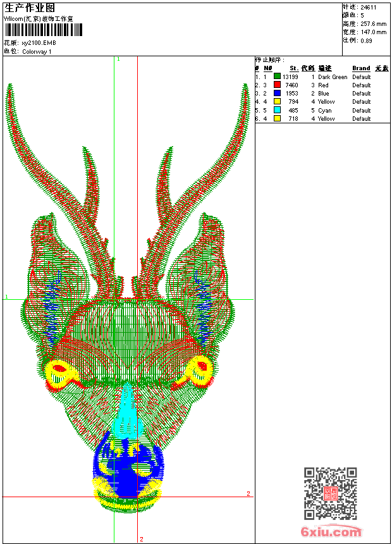This screenshot has height=544, width=392.
Task: Click the Dark Green thread color swatch
Action: [277, 77]
